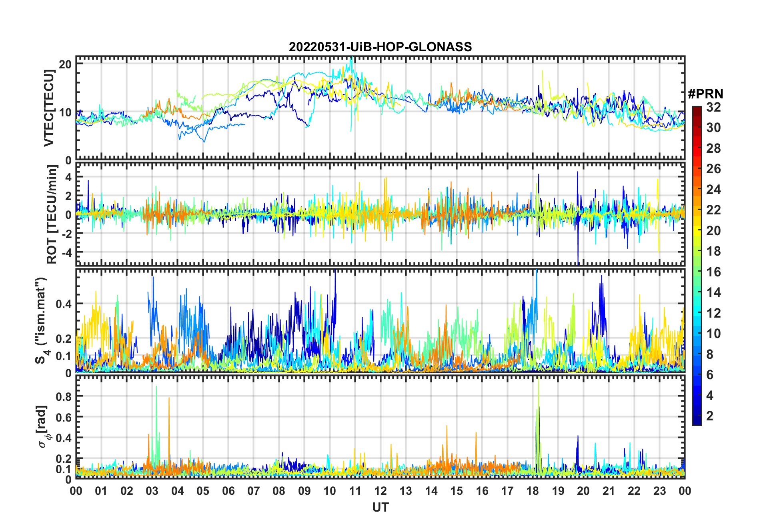Click the "VTEC[TECU]" y-axis label

click(x=49, y=108)
